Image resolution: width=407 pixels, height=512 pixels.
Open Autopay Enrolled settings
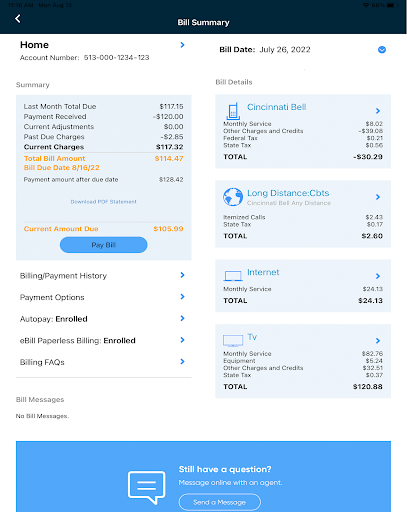[103, 319]
